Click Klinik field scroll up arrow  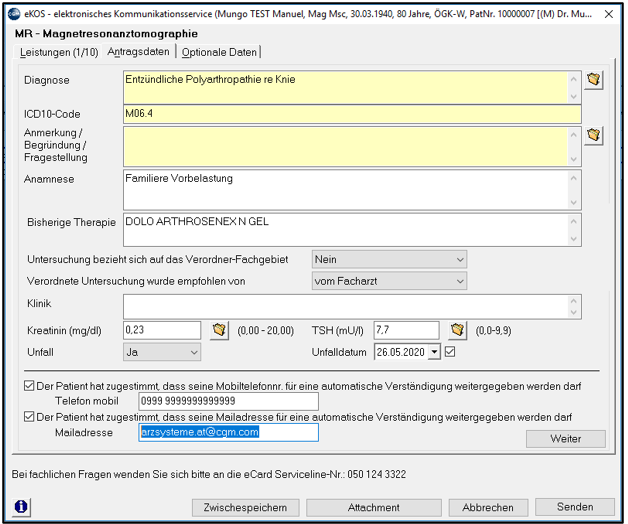[574, 301]
